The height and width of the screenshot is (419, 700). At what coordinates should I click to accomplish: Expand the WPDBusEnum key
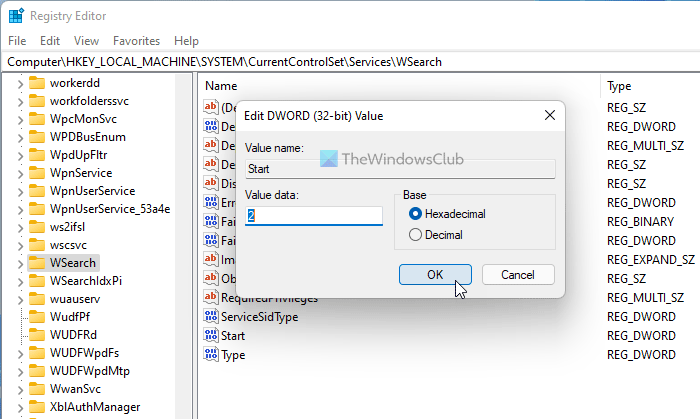(x=20, y=137)
